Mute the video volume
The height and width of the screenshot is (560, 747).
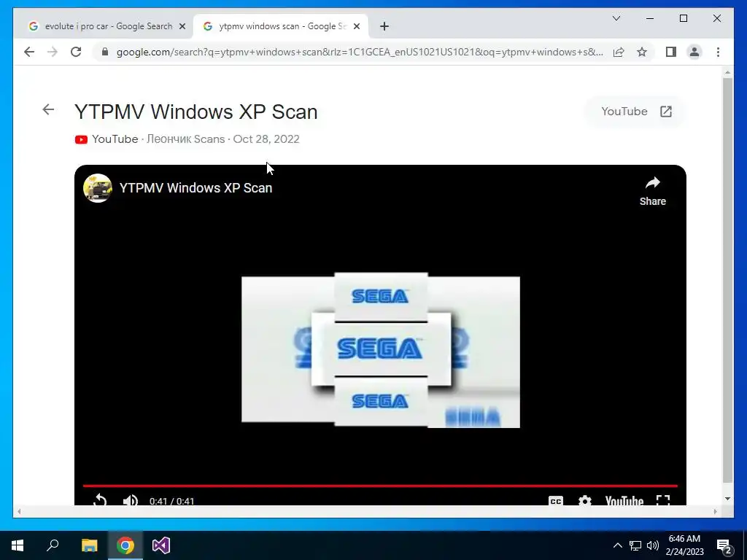pos(130,500)
